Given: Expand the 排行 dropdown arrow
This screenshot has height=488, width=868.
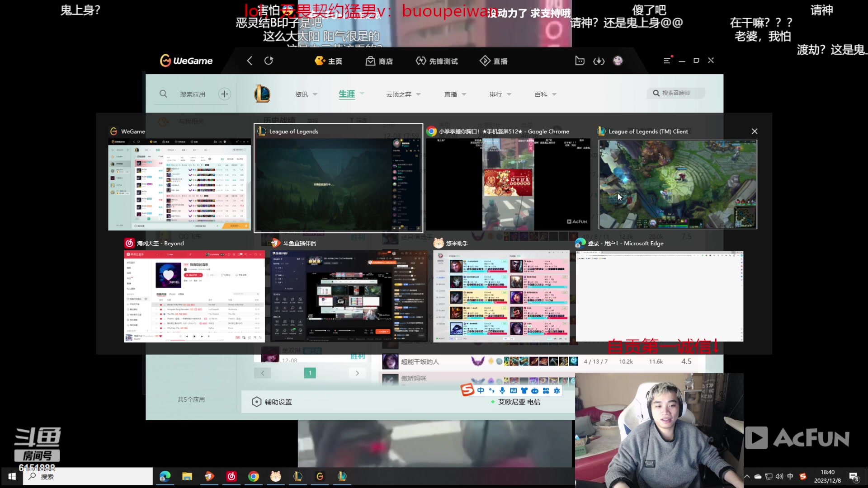Looking at the screenshot, I should click(x=509, y=94).
